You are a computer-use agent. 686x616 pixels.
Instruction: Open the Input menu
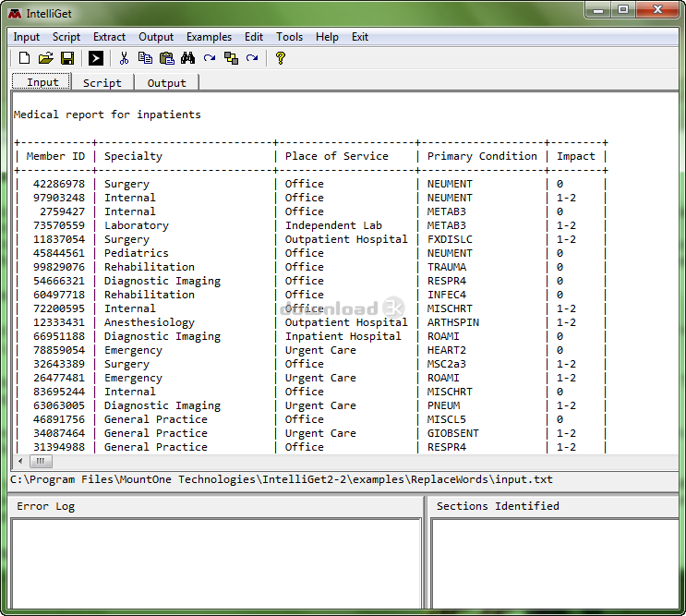tap(26, 37)
